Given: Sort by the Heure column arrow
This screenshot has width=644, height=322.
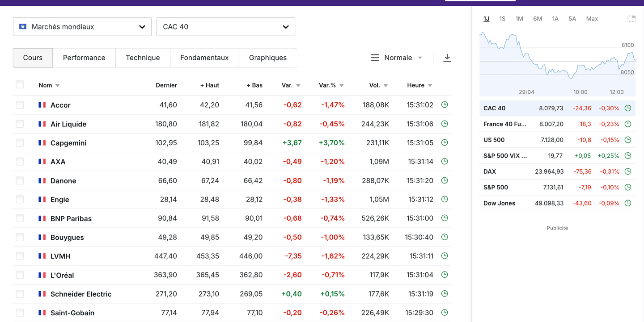Looking at the screenshot, I should coord(430,85).
